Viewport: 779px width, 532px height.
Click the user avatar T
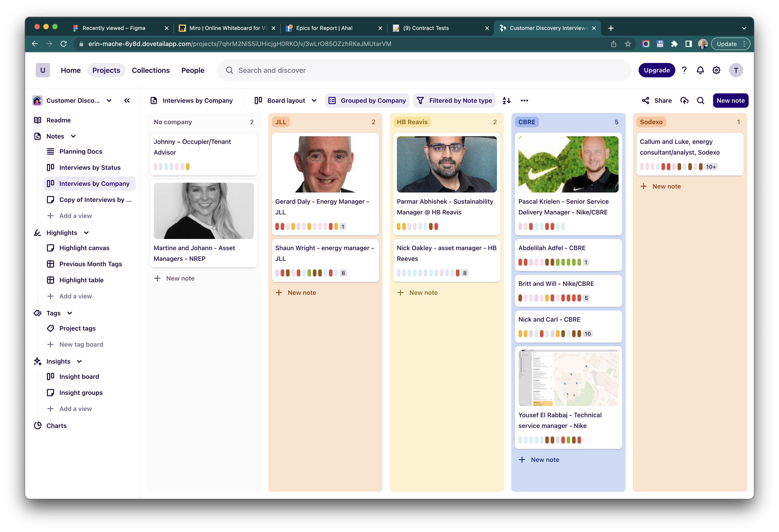[736, 70]
